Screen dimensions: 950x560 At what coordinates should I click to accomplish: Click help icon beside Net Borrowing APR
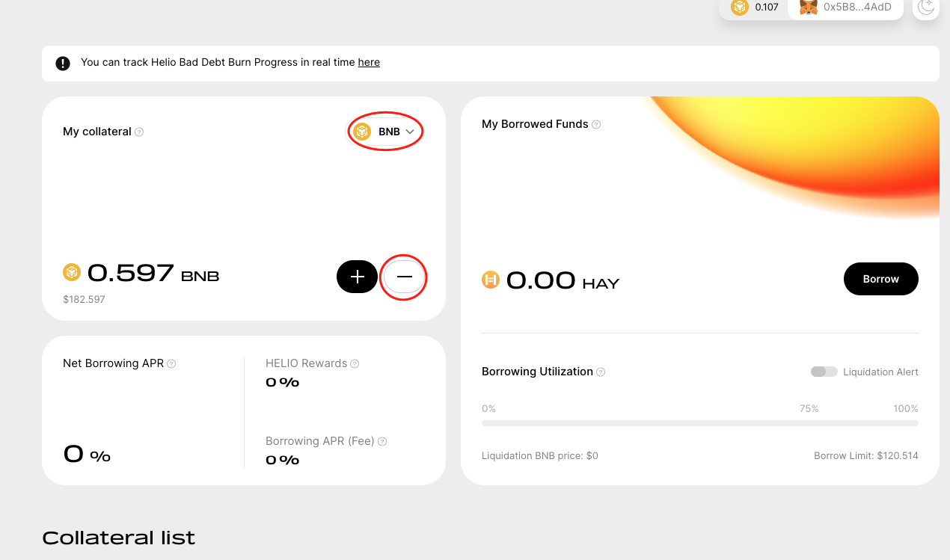[171, 364]
